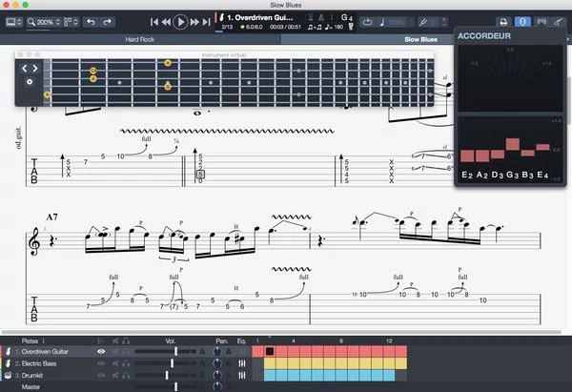572x392 pixels.
Task: Click the tempo value 180
Action: (x=338, y=27)
